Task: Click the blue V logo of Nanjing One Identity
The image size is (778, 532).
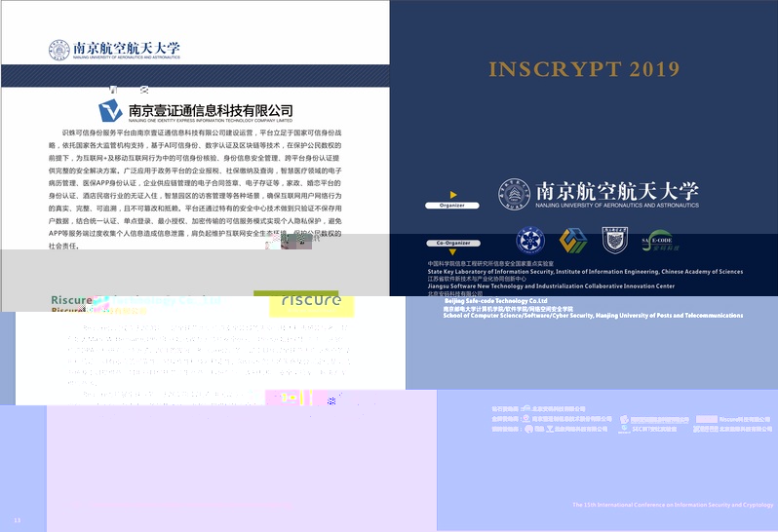Action: tap(110, 110)
